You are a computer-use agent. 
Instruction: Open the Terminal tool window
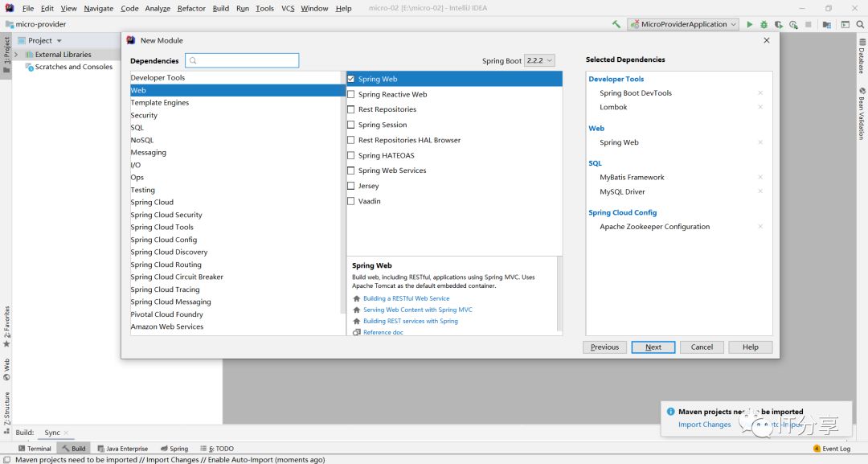[35, 449]
